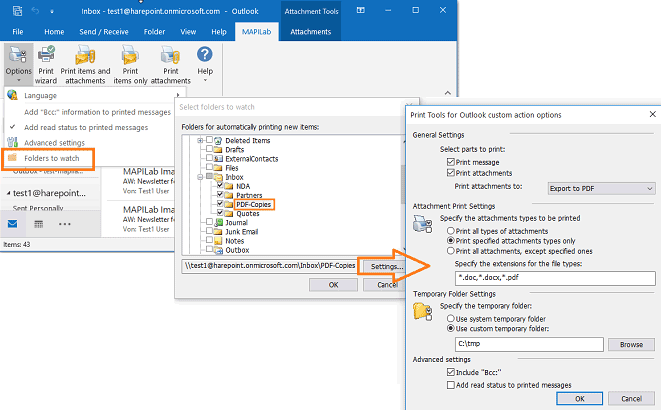This screenshot has width=661, height=410.
Task: Switch to Calendar view icon
Action: 38,224
